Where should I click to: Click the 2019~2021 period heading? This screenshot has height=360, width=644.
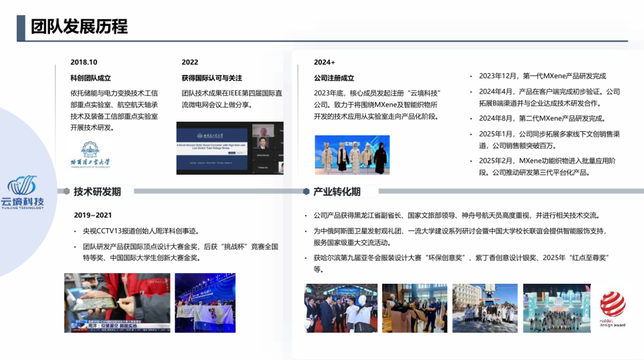(93, 215)
